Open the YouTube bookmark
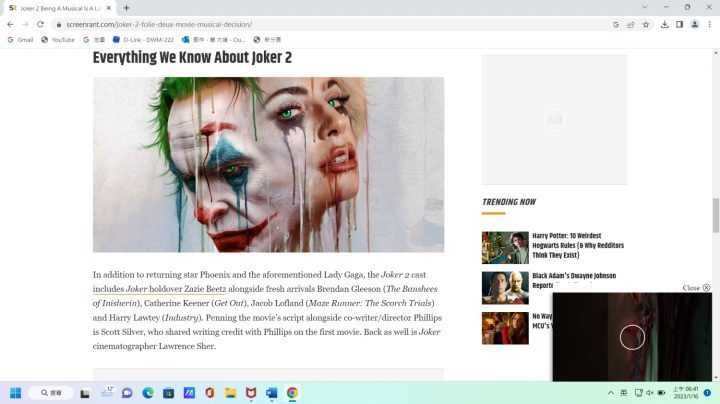 57,40
